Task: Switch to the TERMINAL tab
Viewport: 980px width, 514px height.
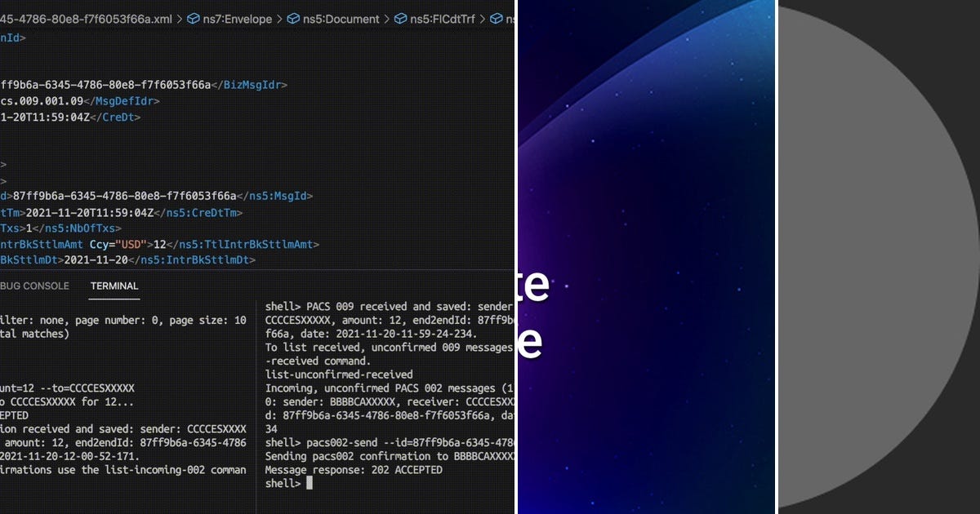Action: click(114, 286)
